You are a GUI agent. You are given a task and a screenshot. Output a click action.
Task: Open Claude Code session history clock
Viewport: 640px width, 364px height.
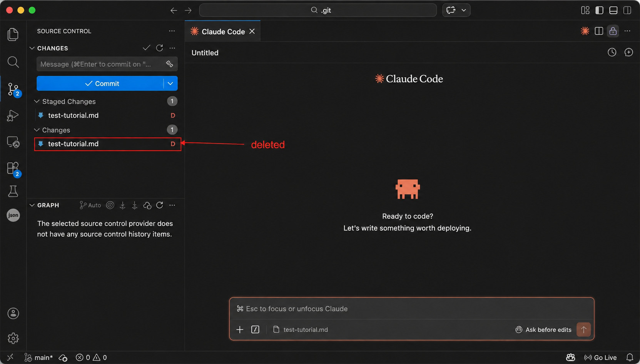tap(612, 52)
